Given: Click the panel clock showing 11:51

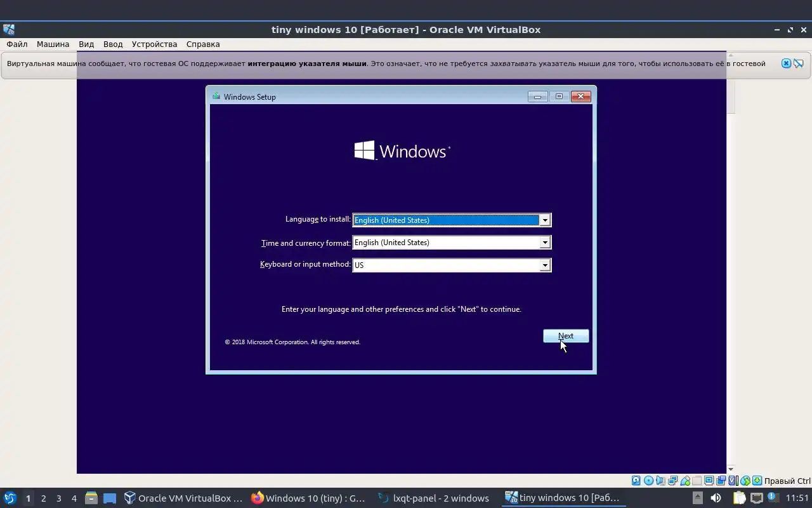Looking at the screenshot, I should click(x=797, y=498).
